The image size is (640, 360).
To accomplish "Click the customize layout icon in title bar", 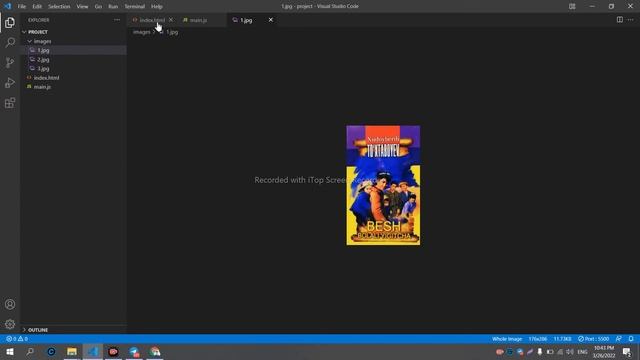I will (572, 6).
